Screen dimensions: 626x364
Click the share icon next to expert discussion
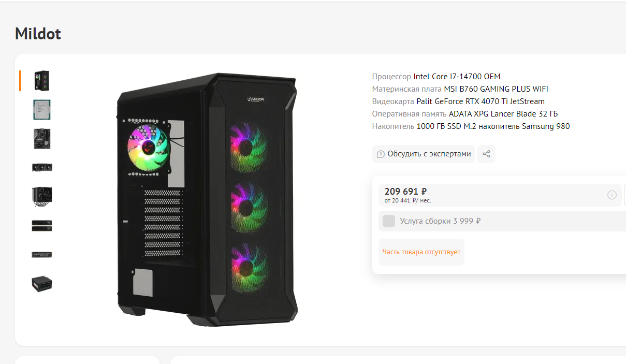486,154
